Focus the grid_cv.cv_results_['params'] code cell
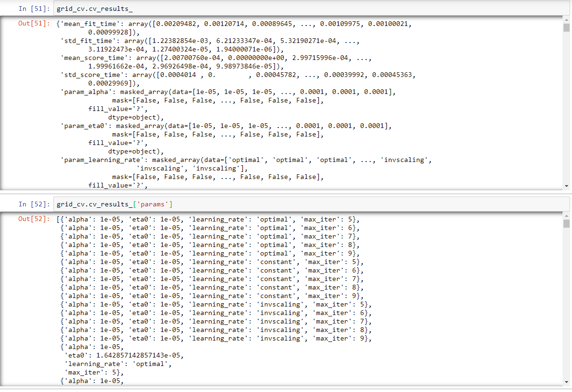 [312, 205]
